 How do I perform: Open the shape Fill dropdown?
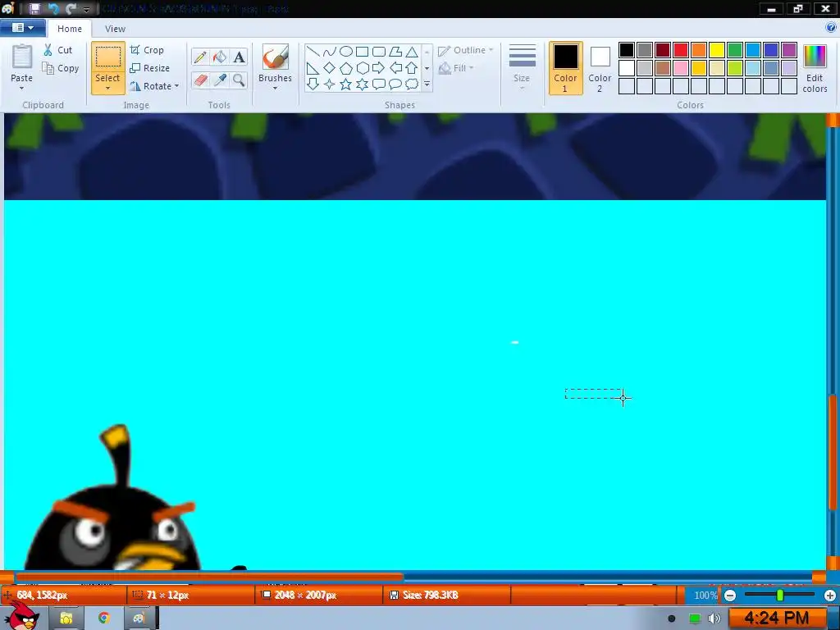point(456,68)
